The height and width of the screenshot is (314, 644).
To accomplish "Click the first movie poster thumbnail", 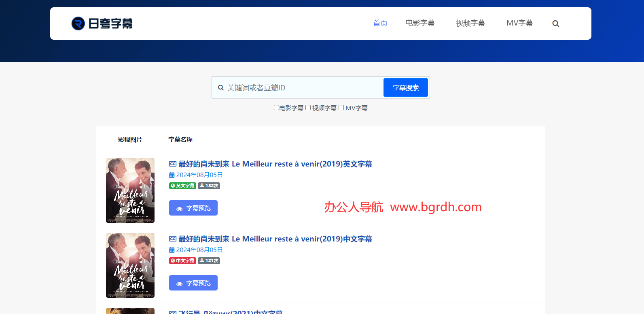I will point(130,190).
